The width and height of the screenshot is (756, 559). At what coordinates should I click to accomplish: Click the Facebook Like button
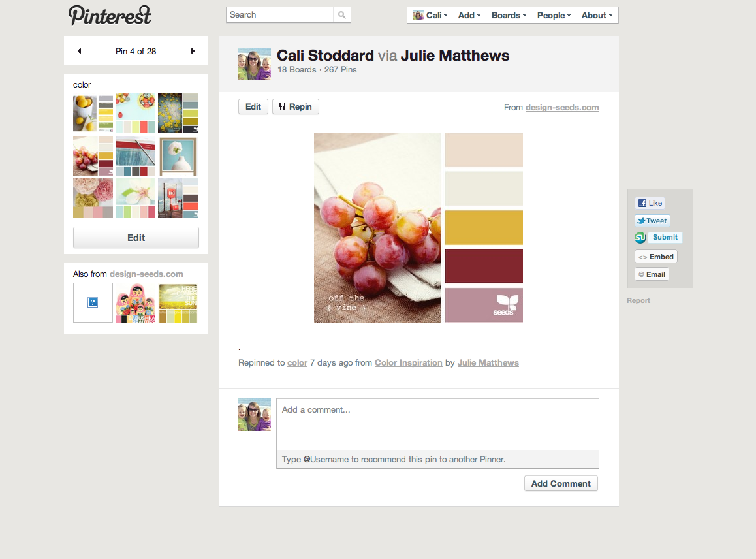pos(650,203)
